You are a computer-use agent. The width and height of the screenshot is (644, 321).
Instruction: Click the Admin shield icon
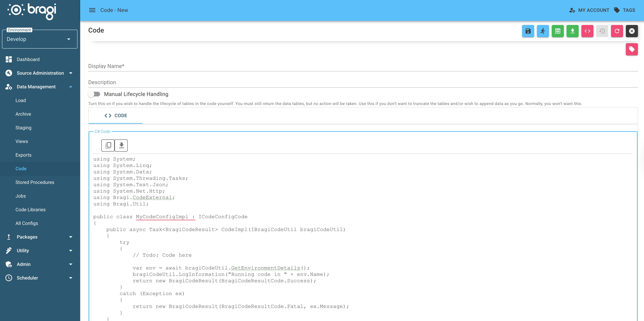(9, 264)
